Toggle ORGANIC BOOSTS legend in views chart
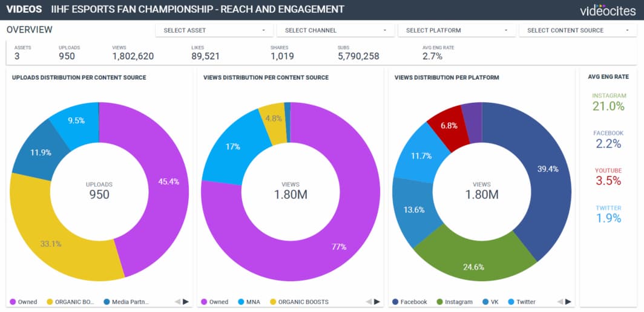 pyautogui.click(x=299, y=302)
